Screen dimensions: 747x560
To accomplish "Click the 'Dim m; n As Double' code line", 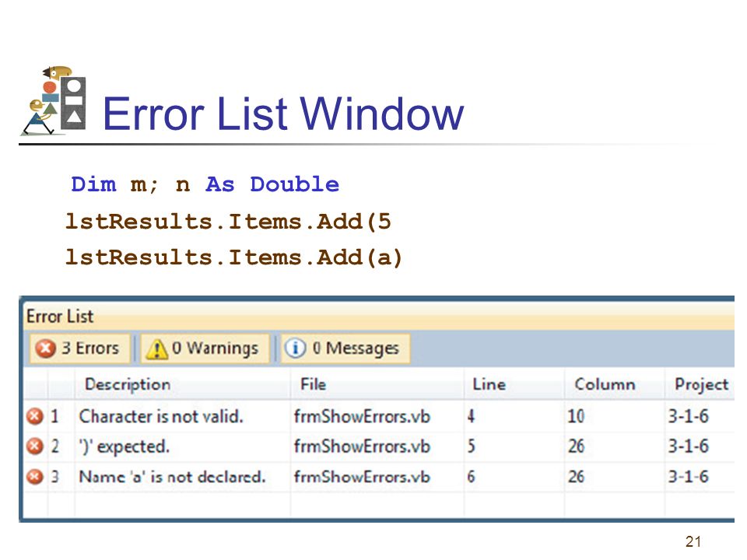I will pyautogui.click(x=205, y=184).
